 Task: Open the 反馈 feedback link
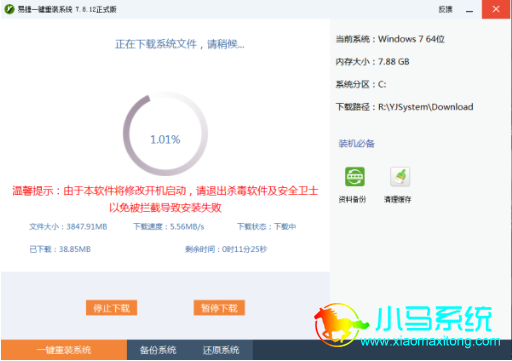445,9
